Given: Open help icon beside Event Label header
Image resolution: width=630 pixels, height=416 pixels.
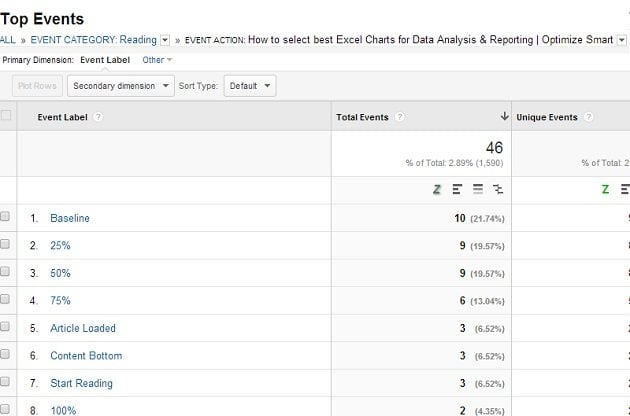Looking at the screenshot, I should (98, 117).
